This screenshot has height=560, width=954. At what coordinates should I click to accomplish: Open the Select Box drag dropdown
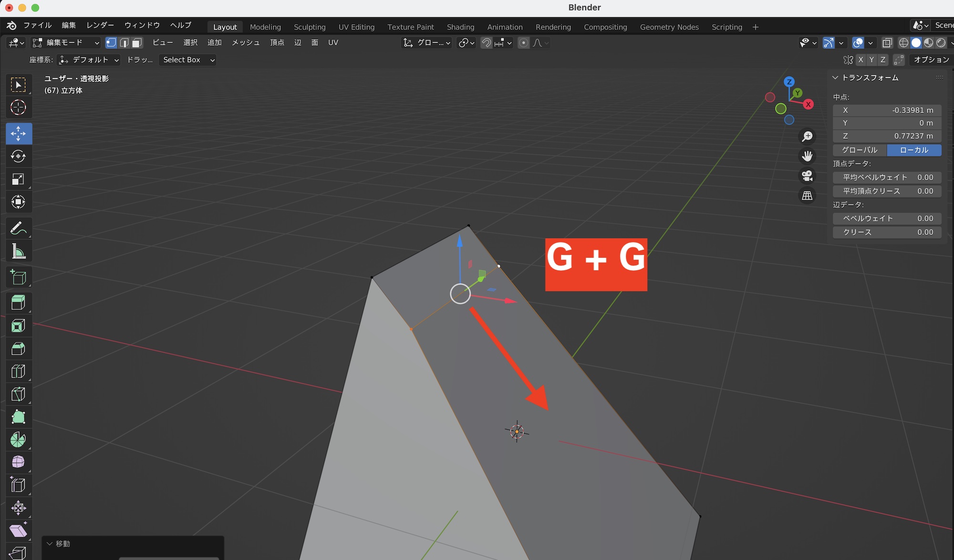pos(187,60)
